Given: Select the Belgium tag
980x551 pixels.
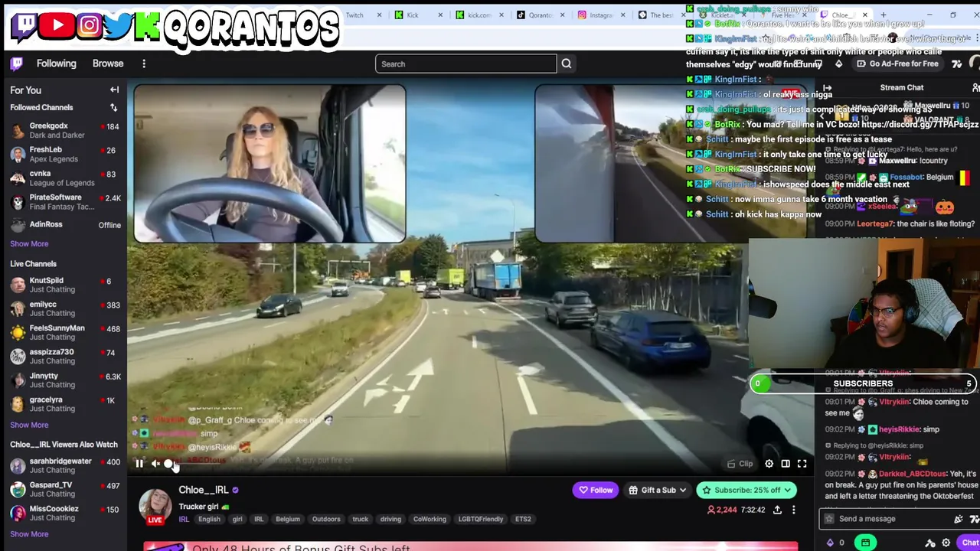Looking at the screenshot, I should tap(288, 519).
